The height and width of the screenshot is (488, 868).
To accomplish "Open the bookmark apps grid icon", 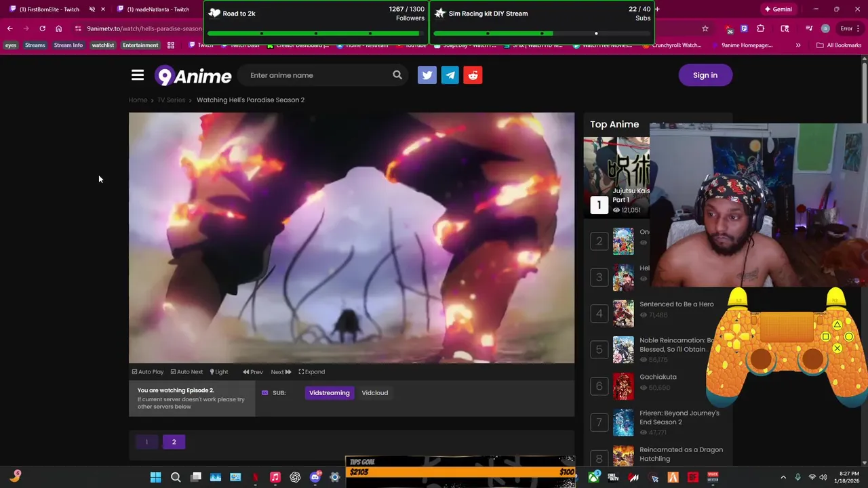I will click(171, 45).
